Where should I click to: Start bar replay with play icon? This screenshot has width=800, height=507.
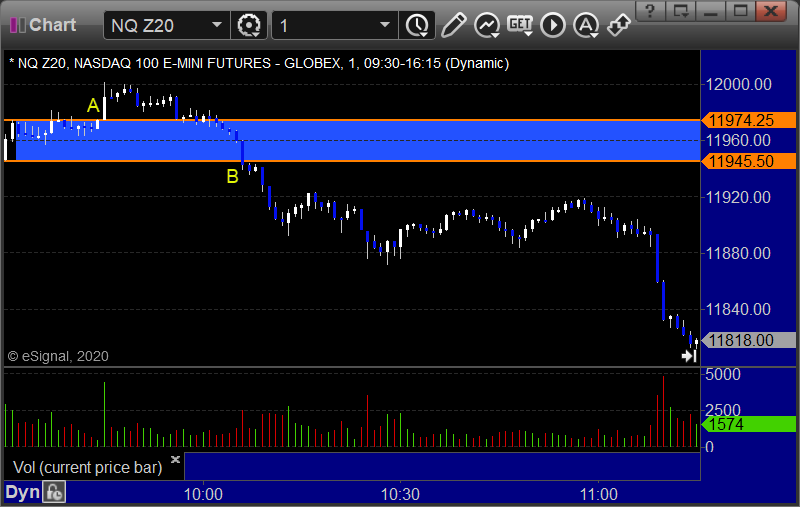coord(553,25)
